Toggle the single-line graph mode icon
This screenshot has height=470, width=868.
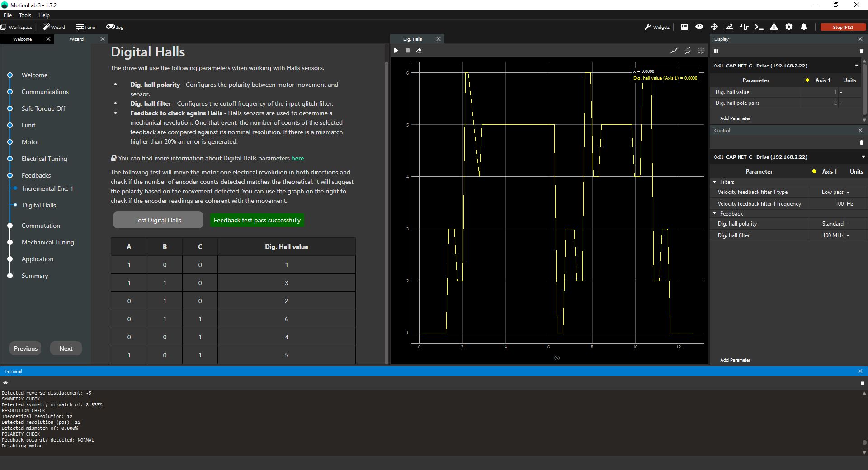674,51
